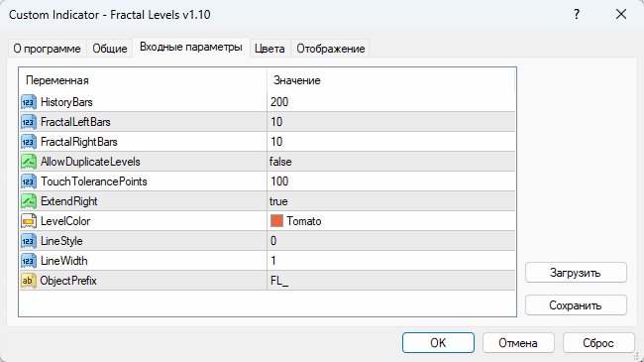Select the LineStyle variable name
644x362 pixels.
tap(61, 241)
